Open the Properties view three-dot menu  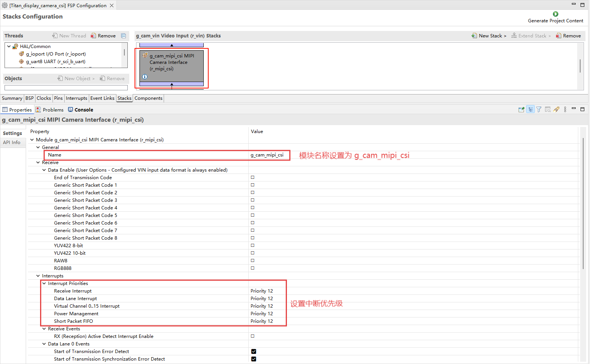565,110
